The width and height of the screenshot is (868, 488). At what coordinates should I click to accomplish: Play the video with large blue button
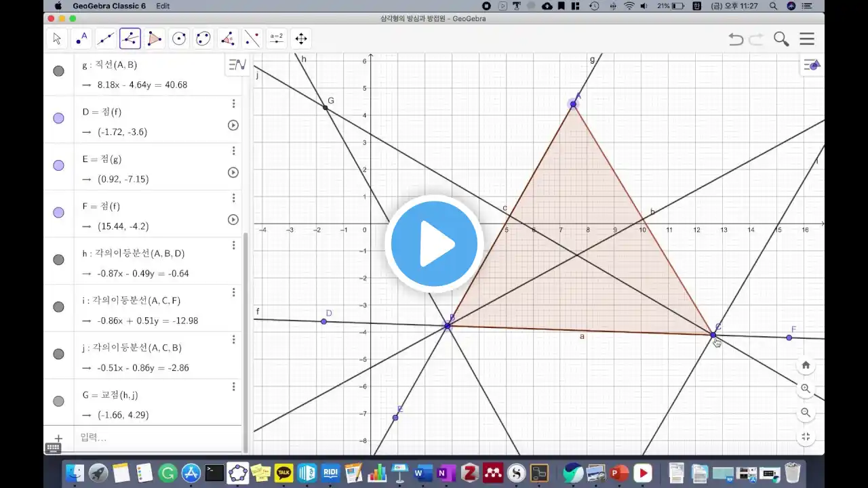434,243
